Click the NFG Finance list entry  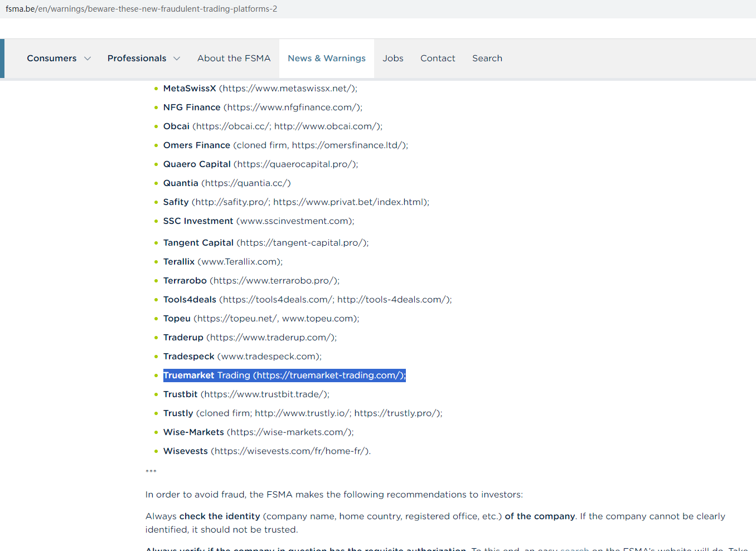tap(263, 108)
